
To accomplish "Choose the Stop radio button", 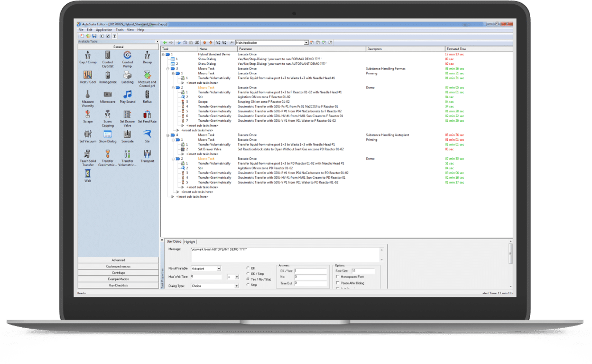I will (x=248, y=285).
